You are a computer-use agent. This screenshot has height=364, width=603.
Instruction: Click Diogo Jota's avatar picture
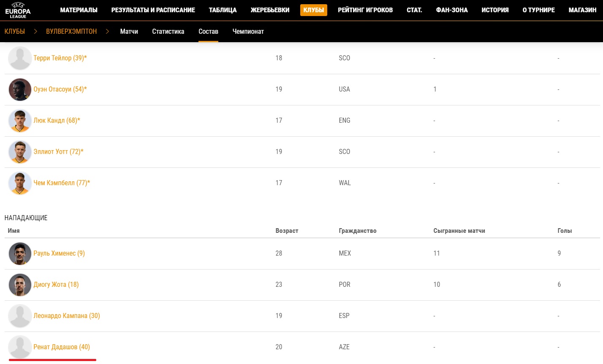click(x=20, y=285)
